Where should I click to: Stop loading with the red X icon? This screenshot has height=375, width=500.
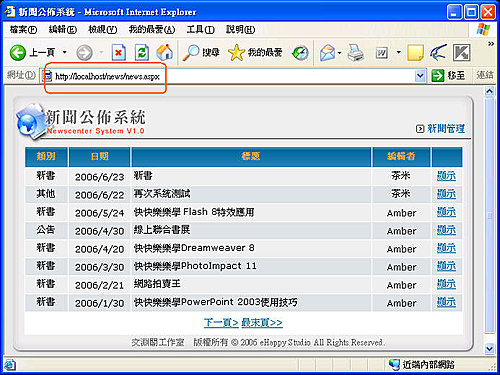118,53
